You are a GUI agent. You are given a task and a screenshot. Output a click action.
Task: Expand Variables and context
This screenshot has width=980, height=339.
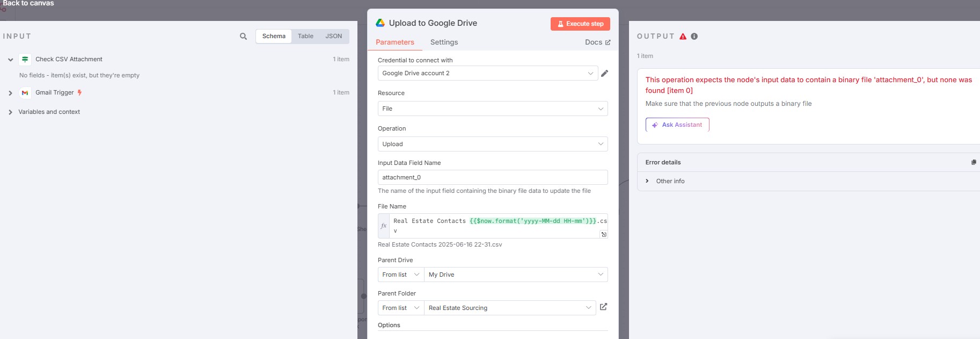click(x=10, y=112)
